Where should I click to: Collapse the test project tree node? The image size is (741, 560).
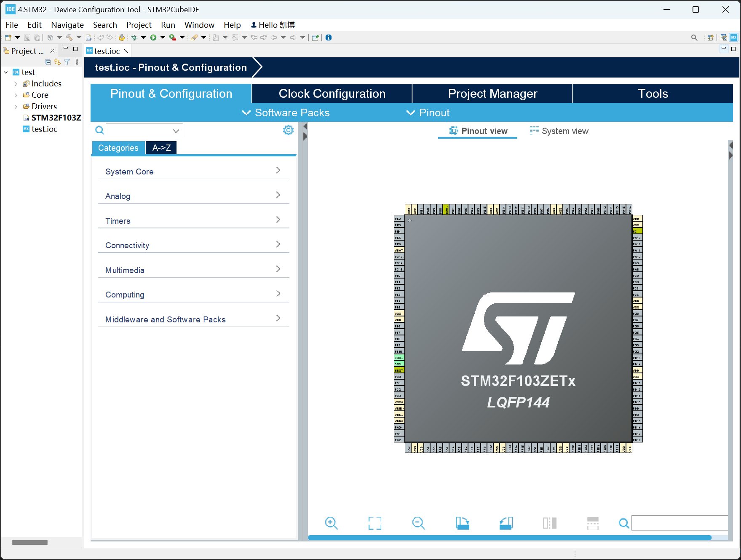(6, 72)
